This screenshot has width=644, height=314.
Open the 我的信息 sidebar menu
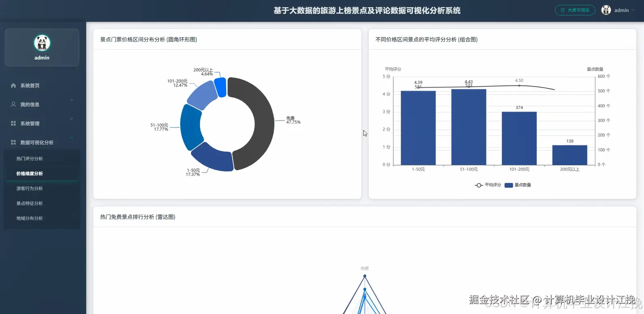coord(42,104)
